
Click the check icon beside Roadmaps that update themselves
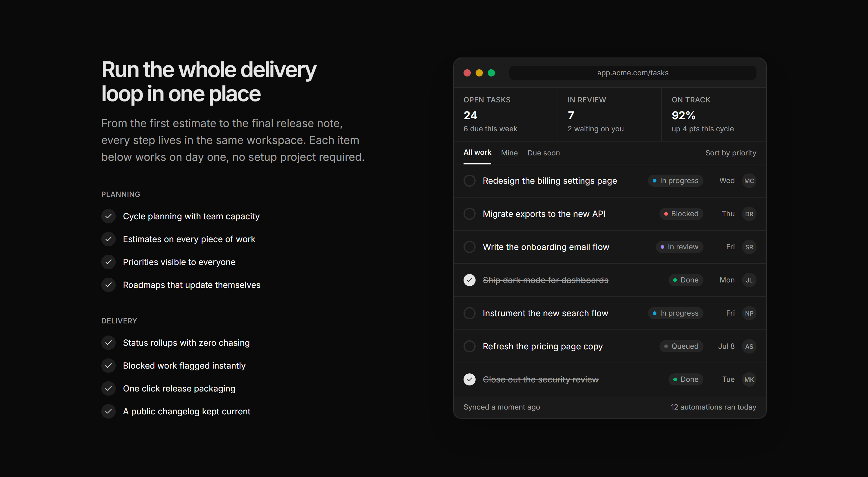point(108,285)
